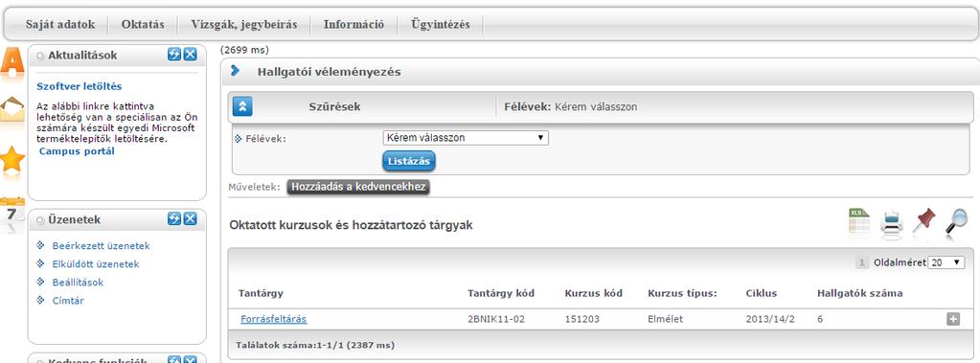Screen dimensions: 980x363
Task: Open the Információ menu
Action: click(x=353, y=25)
